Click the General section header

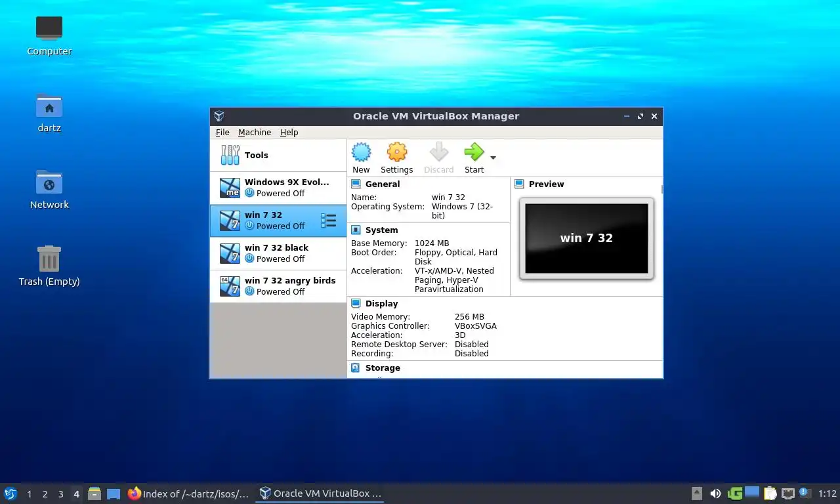pyautogui.click(x=383, y=184)
